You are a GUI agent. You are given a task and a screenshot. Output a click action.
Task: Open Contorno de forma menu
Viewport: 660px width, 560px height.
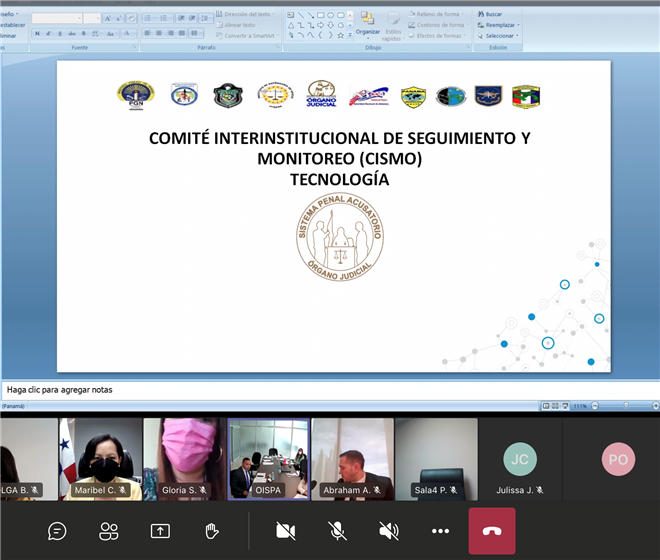438,25
